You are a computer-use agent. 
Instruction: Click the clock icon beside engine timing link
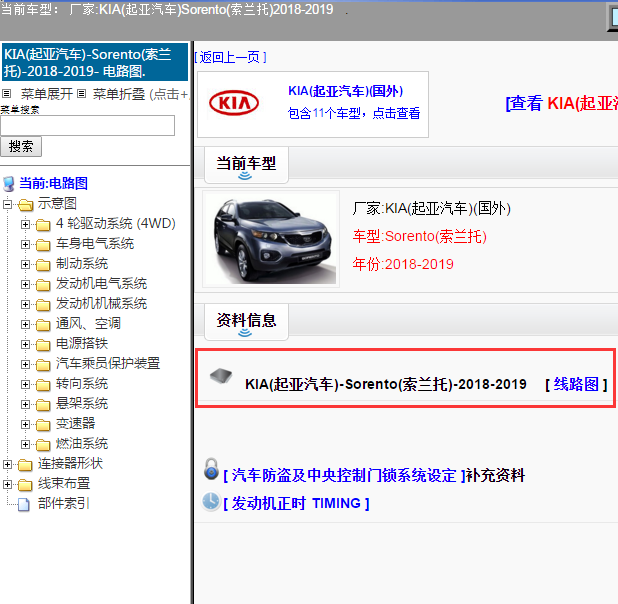pyautogui.click(x=211, y=501)
